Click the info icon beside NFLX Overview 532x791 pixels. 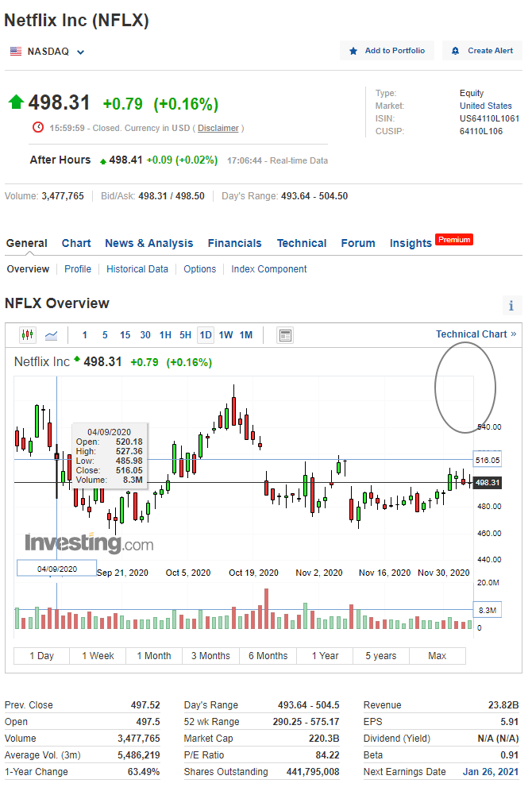[x=511, y=306]
